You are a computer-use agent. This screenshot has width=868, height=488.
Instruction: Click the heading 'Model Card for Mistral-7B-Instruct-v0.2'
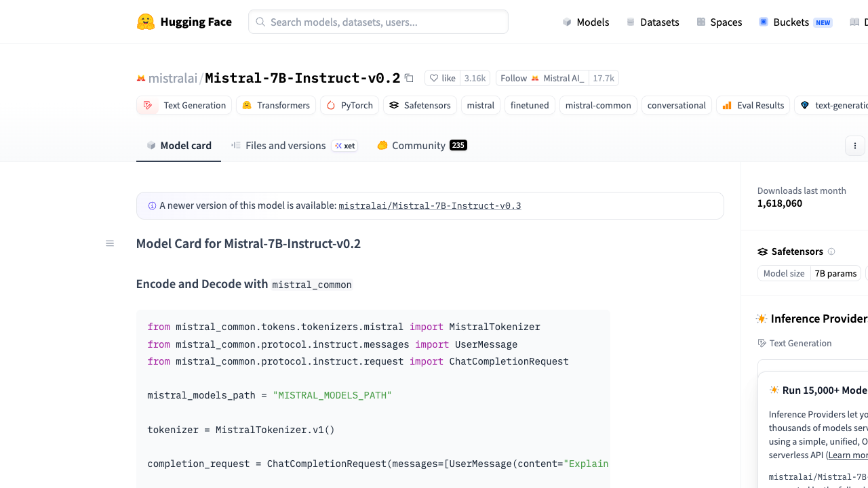click(x=248, y=244)
